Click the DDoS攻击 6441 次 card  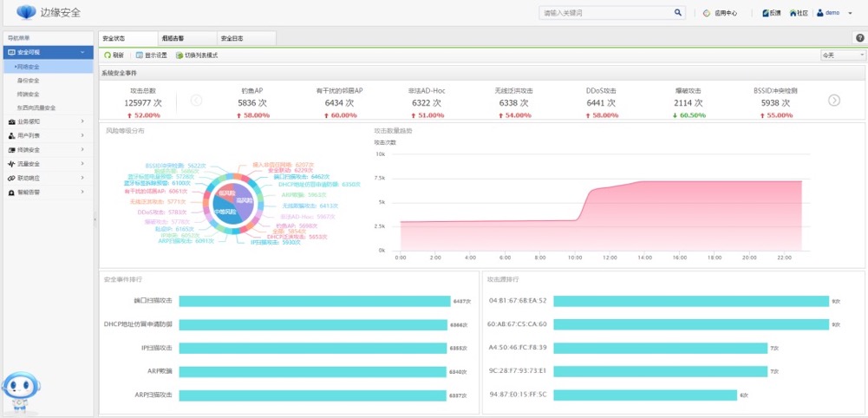(601, 103)
